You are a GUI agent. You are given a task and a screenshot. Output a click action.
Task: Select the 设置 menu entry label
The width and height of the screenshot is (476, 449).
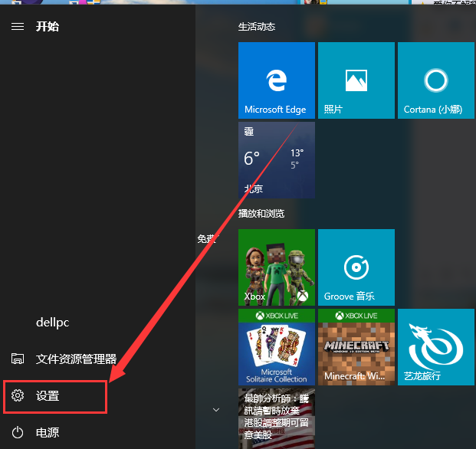[48, 396]
